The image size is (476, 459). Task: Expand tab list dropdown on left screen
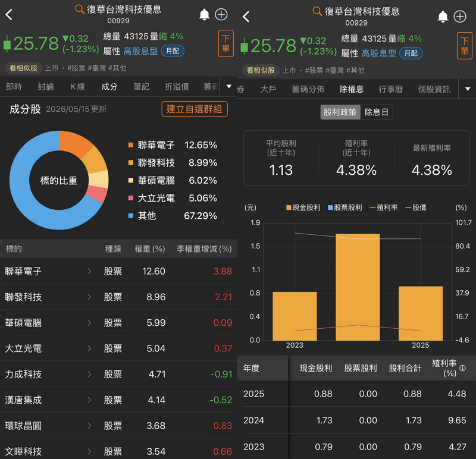tap(229, 86)
